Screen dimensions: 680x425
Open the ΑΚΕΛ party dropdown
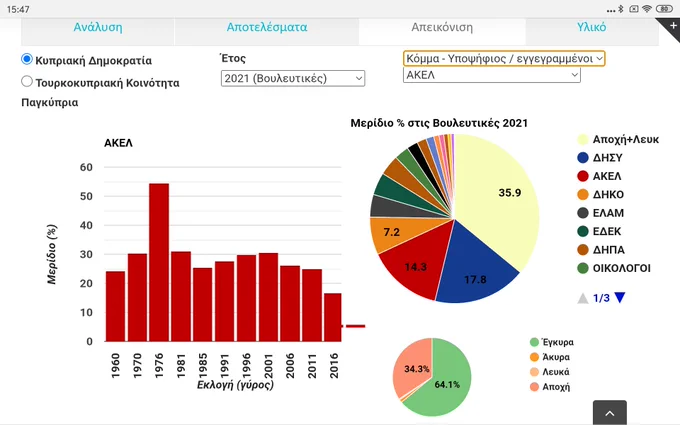(x=491, y=75)
